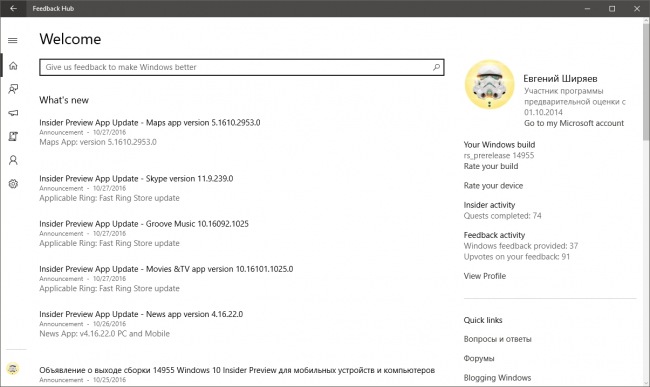Screen dimensions: 650x387
Task: Click Windows feedback provided: 37 text
Action: click(x=521, y=246)
